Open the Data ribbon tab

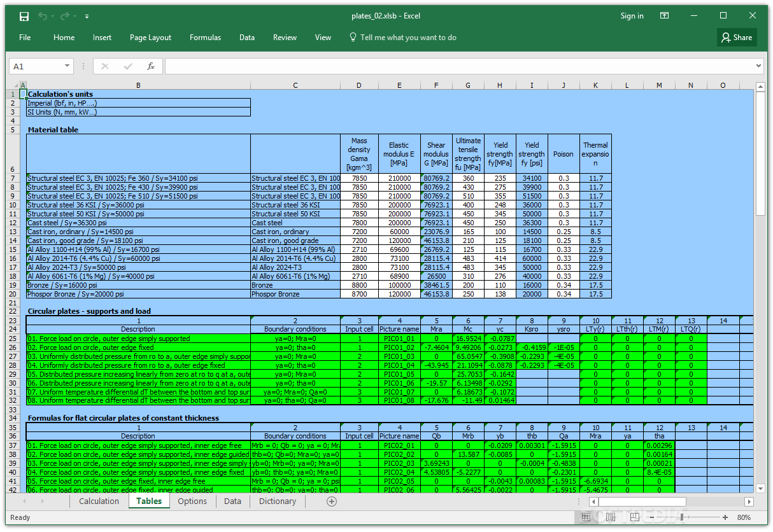tap(247, 38)
